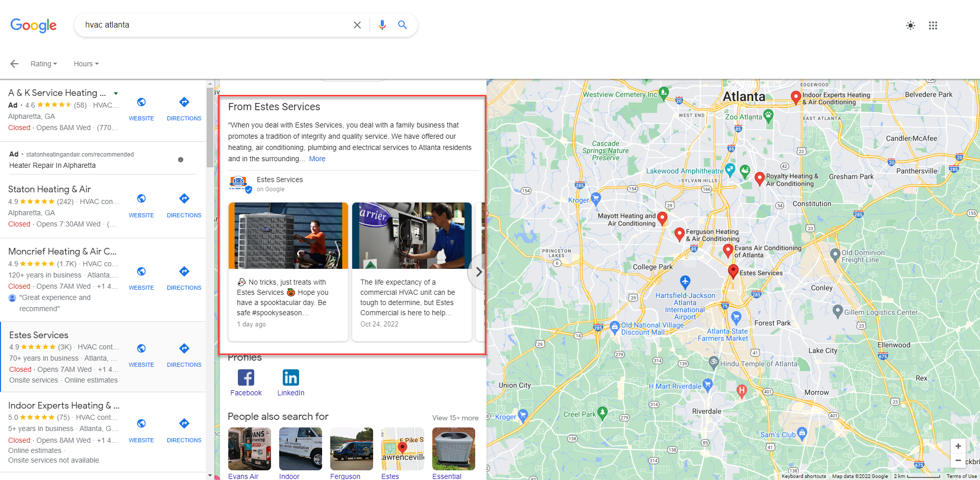Expand the A & K Service ad arrow
The image size is (980, 480).
coord(116,93)
